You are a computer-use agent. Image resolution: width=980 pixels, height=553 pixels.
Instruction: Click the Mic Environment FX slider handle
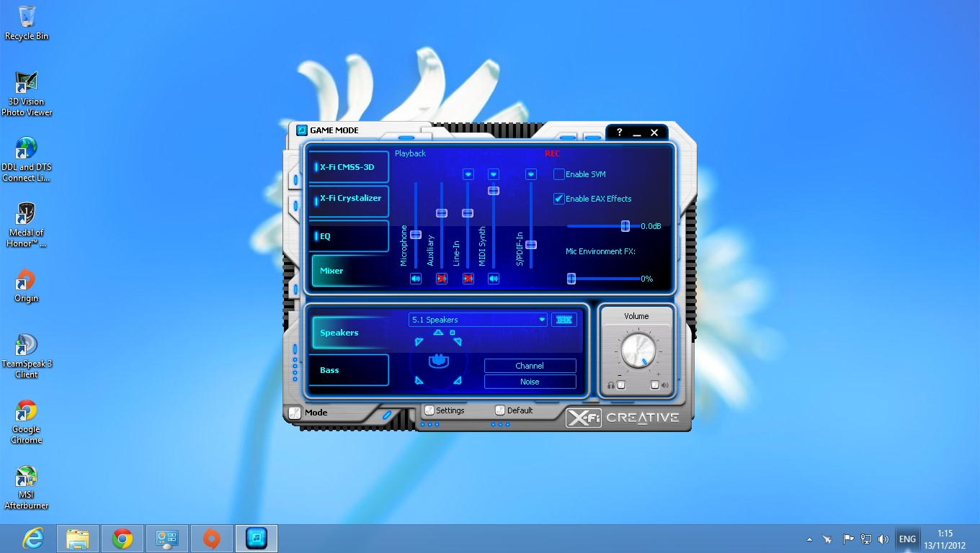(x=571, y=279)
